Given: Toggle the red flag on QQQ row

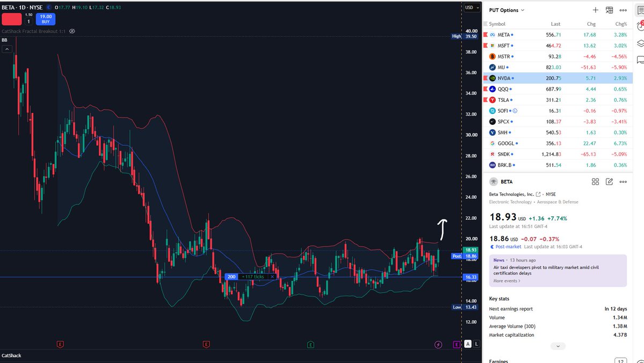Looking at the screenshot, I should coord(485,89).
